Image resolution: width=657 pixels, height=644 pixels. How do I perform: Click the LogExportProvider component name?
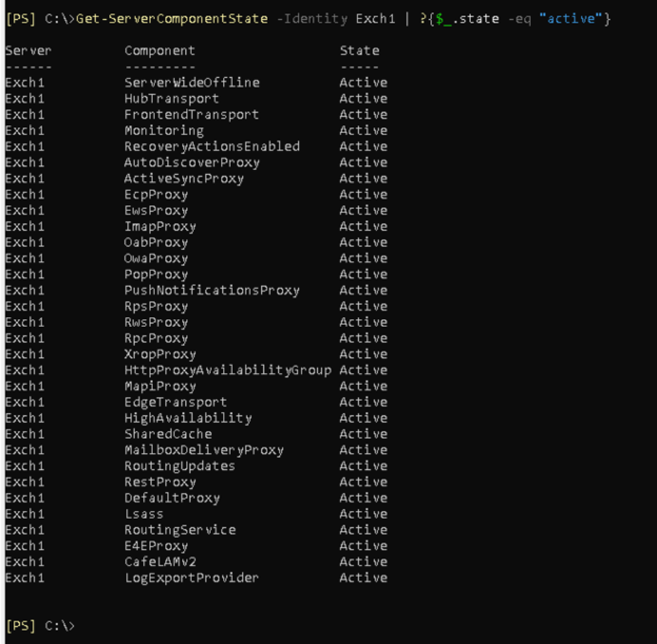[x=192, y=578]
